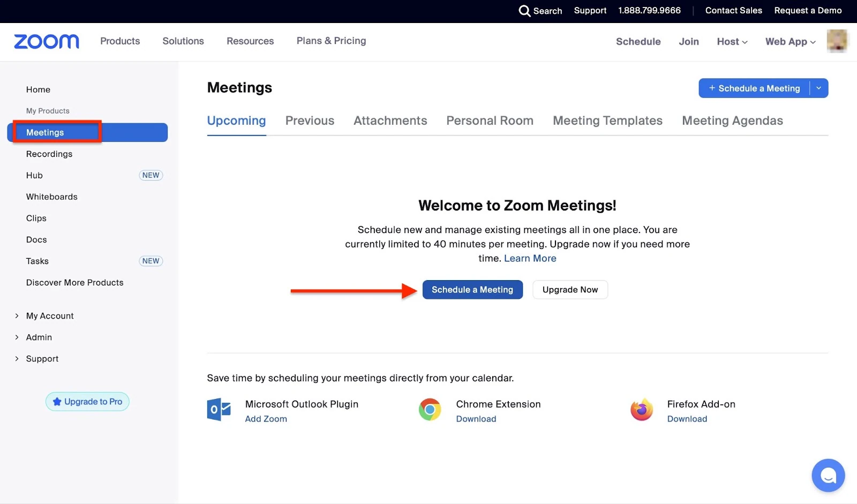This screenshot has height=504, width=857.
Task: Open the Microsoft Outlook Plugin icon
Action: (x=219, y=410)
